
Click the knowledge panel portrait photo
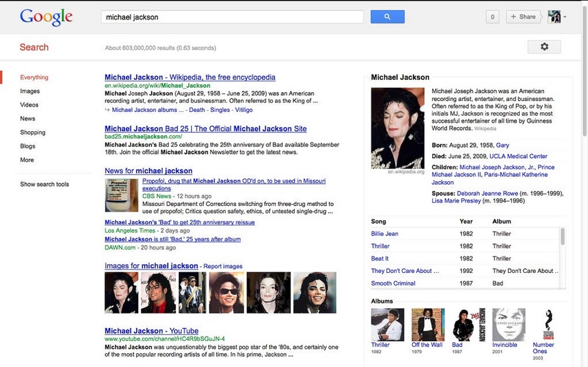(397, 128)
